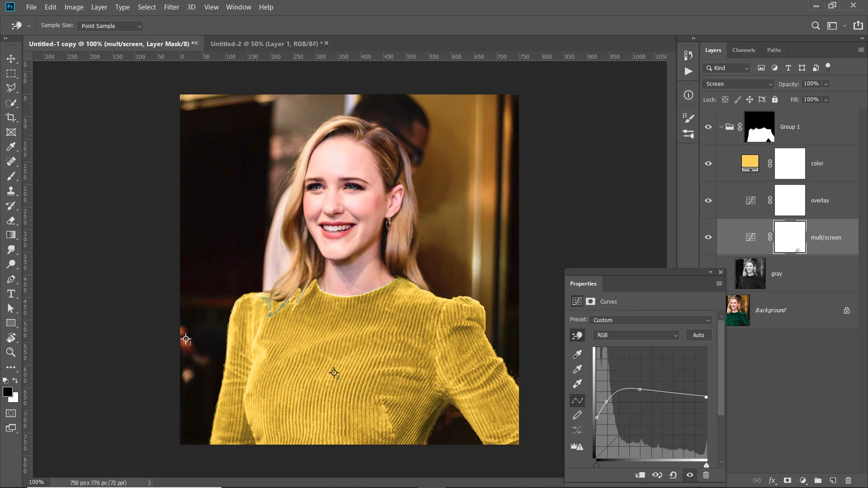
Task: Open the Screen blend mode dropdown
Action: [738, 84]
